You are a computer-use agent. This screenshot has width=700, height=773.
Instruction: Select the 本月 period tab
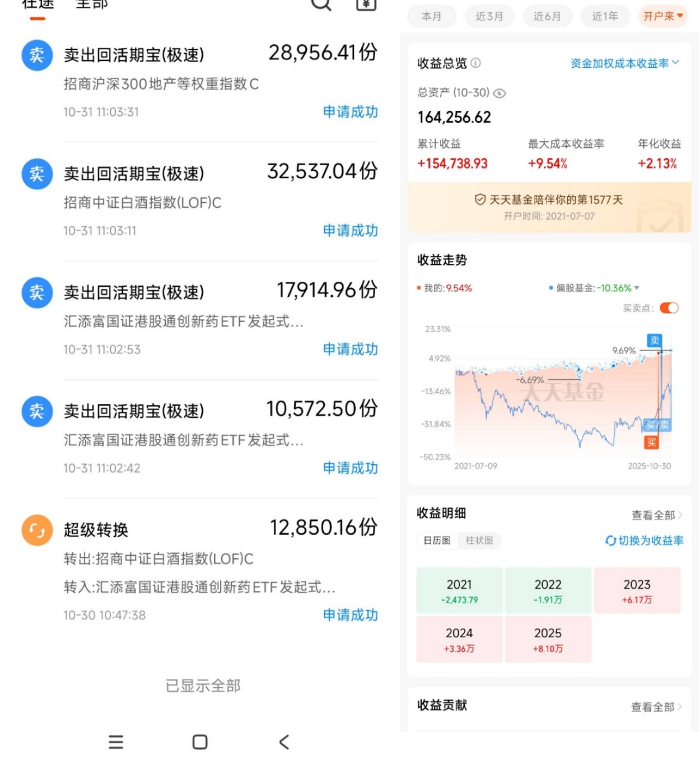(431, 16)
